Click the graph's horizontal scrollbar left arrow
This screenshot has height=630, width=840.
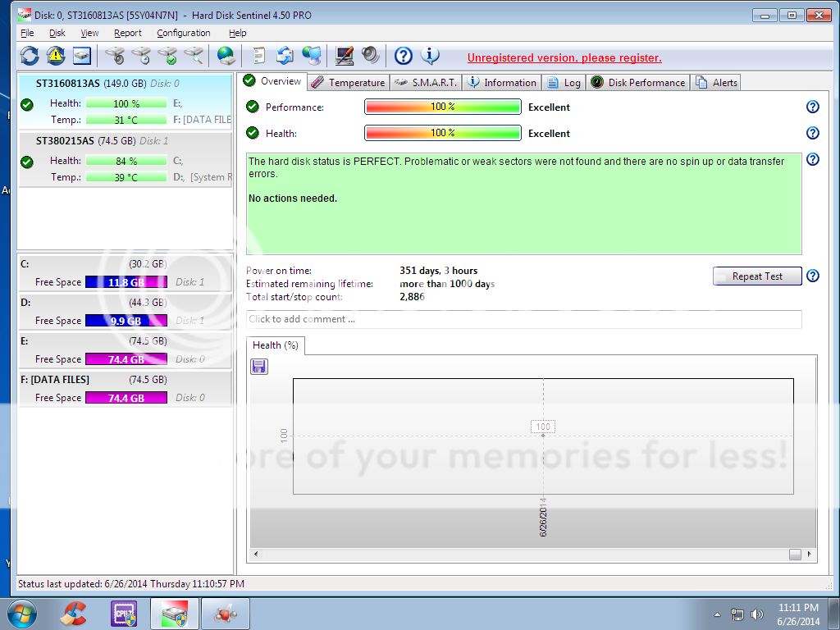tap(255, 555)
